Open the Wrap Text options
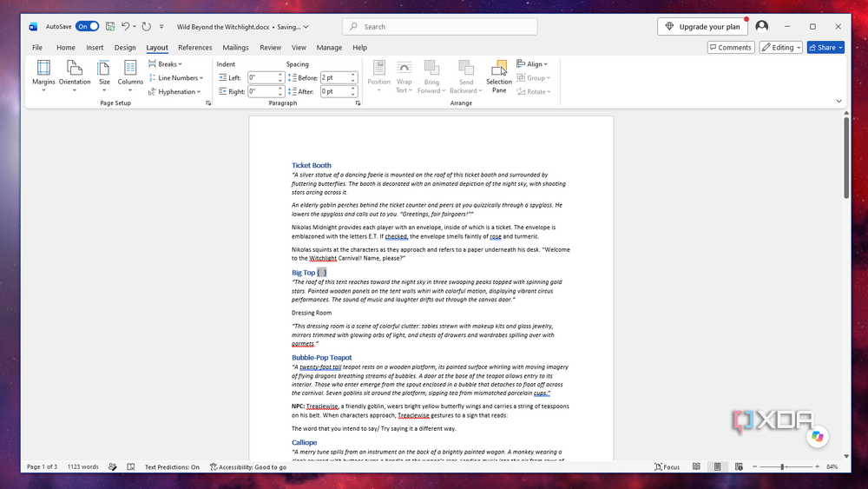 [404, 76]
